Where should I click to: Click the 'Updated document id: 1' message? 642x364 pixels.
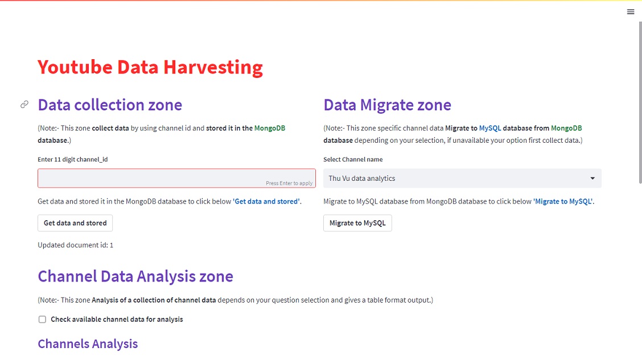[75, 245]
